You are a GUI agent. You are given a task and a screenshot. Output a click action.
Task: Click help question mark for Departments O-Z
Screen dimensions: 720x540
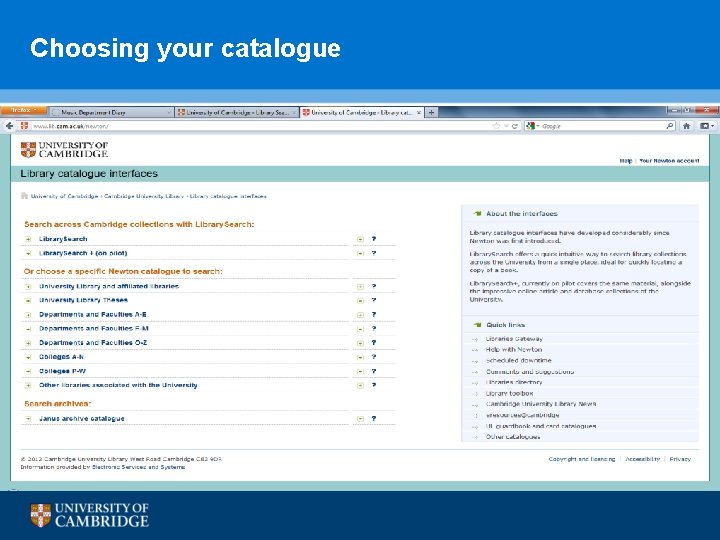(374, 343)
